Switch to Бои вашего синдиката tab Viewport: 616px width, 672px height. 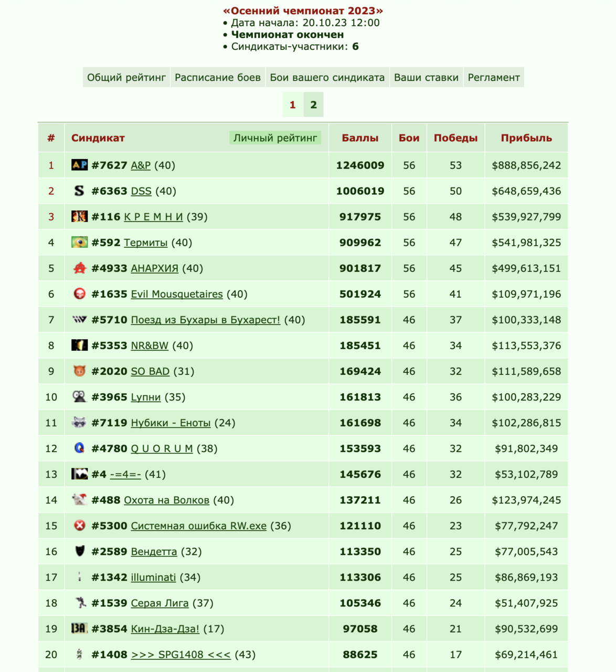click(327, 78)
